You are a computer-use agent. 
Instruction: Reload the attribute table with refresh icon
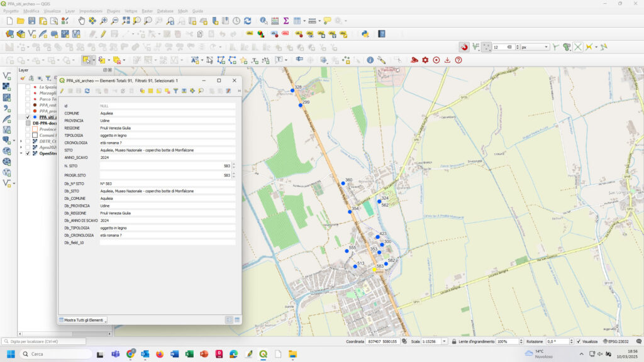[x=88, y=91]
